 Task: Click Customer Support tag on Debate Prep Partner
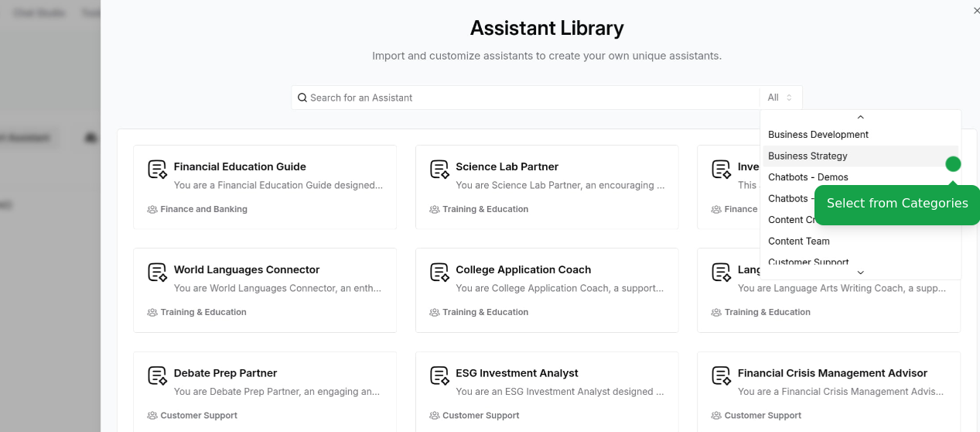[199, 416]
